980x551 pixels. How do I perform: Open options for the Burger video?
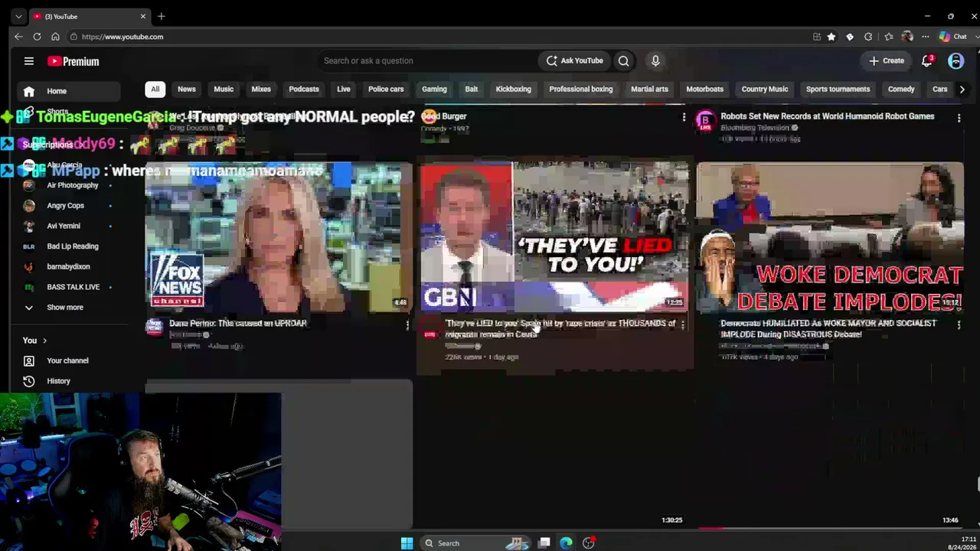[684, 117]
